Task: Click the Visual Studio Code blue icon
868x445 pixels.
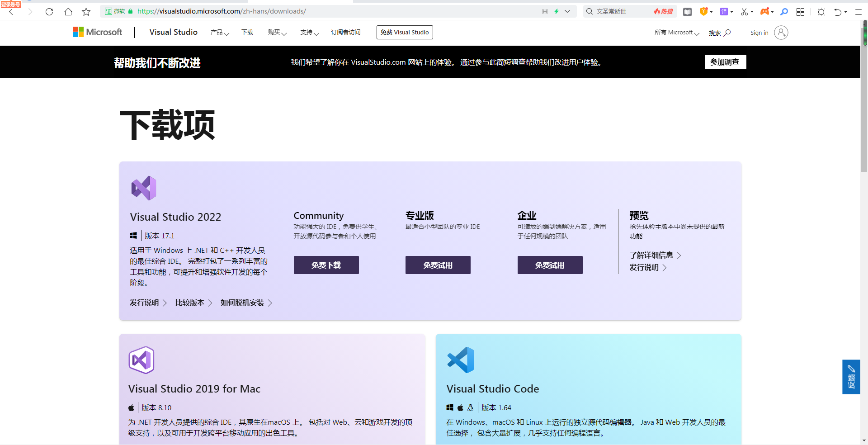Action: coord(460,360)
